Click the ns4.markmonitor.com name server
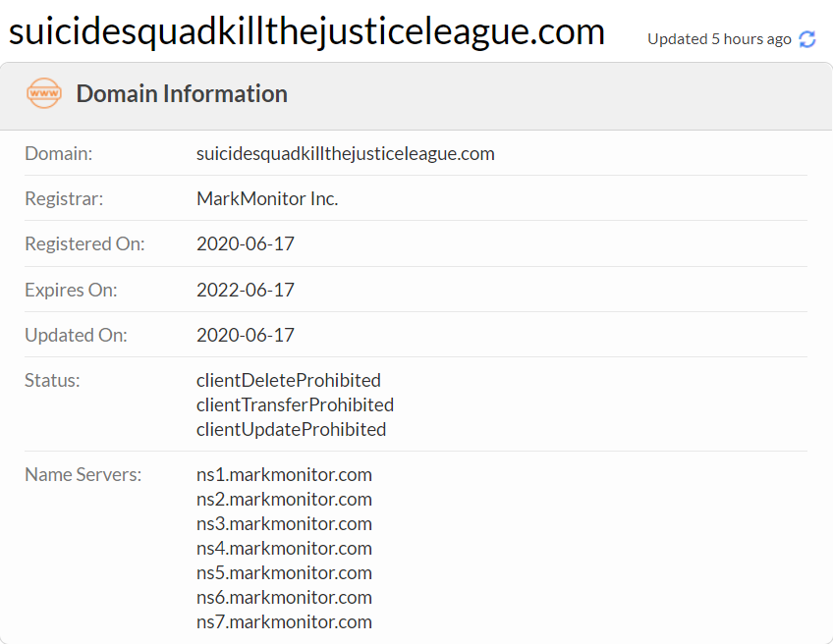 pos(284,548)
